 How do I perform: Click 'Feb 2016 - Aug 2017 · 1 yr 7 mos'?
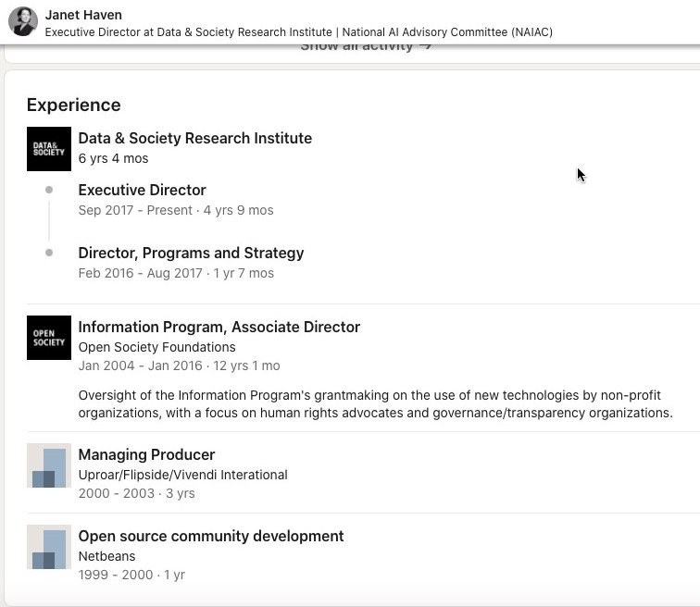pos(176,273)
